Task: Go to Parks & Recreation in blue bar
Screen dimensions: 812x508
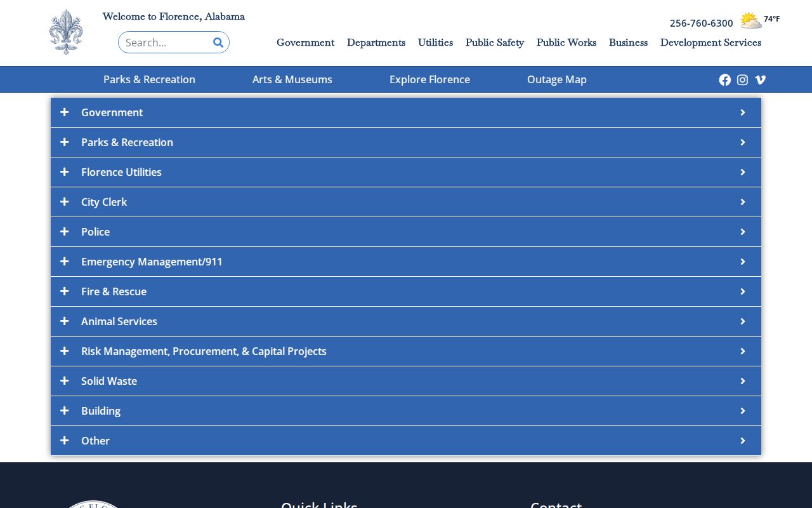Action: click(149, 79)
